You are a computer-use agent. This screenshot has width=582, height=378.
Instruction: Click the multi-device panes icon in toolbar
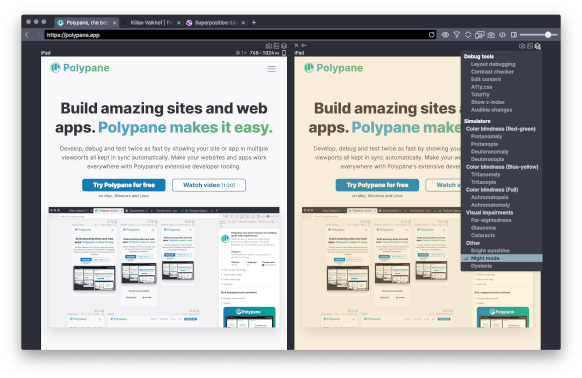(480, 35)
